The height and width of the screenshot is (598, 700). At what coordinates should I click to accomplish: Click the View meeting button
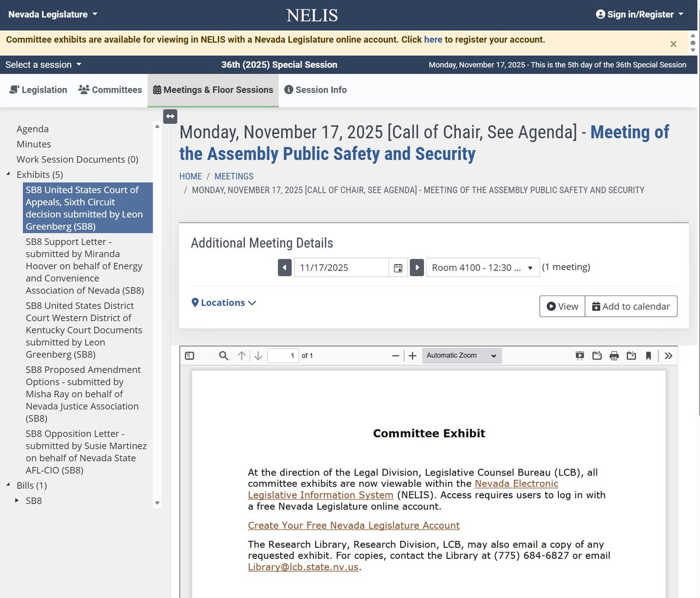tap(562, 307)
